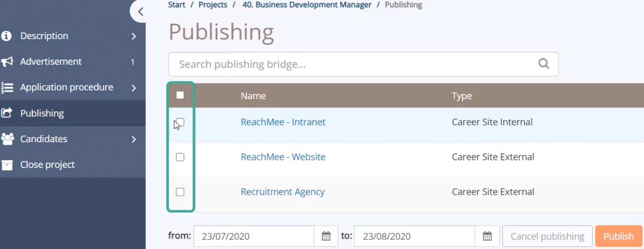Collapse the sidebar with the left chevron
This screenshot has width=644, height=249.
(141, 12)
